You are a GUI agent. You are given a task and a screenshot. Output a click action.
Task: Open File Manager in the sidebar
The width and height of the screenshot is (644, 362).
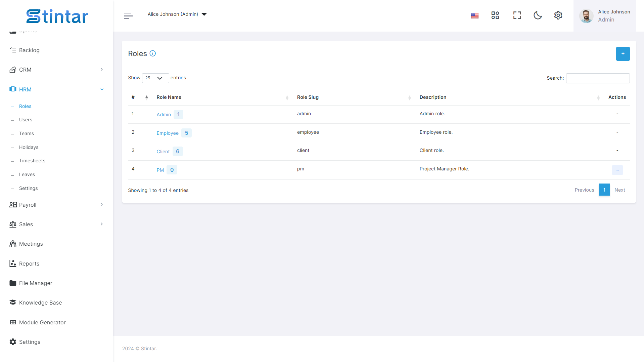point(36,283)
